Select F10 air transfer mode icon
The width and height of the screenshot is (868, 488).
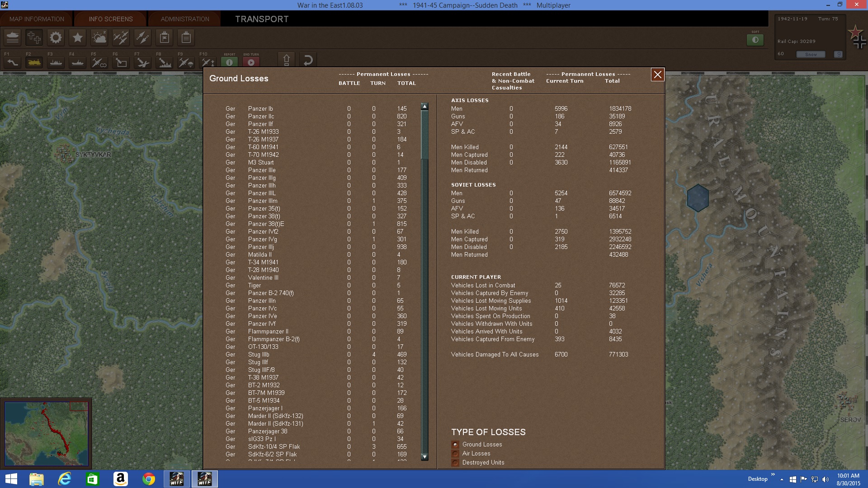(x=208, y=62)
